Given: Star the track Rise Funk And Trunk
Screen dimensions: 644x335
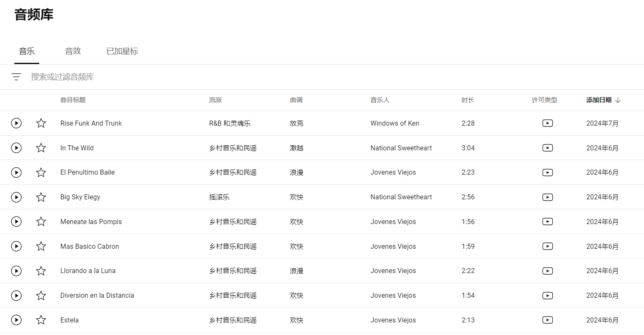Looking at the screenshot, I should [41, 123].
